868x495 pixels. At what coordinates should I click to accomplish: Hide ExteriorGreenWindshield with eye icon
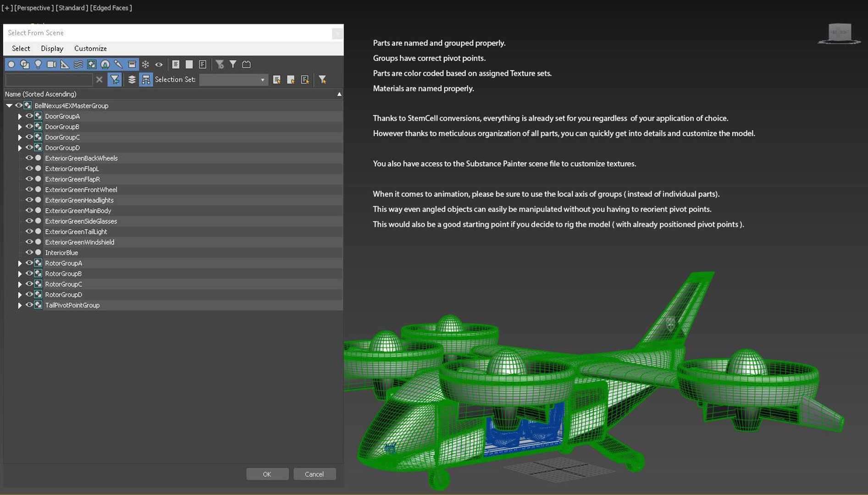point(29,242)
